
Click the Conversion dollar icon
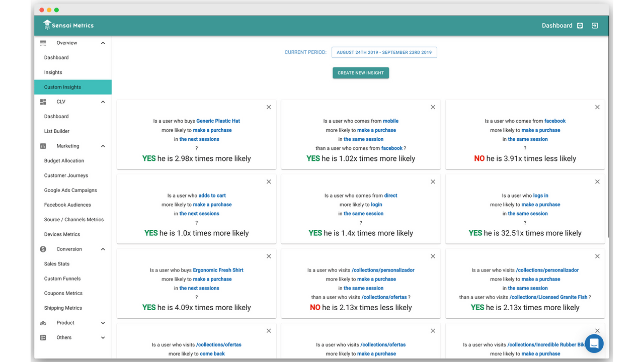point(43,249)
